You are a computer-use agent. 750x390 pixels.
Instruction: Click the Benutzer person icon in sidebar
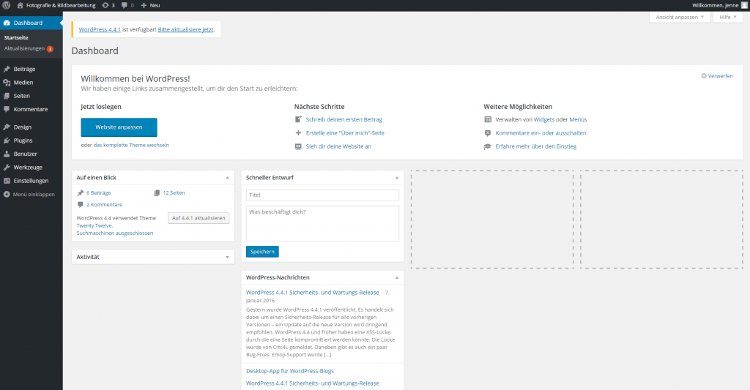coord(7,154)
